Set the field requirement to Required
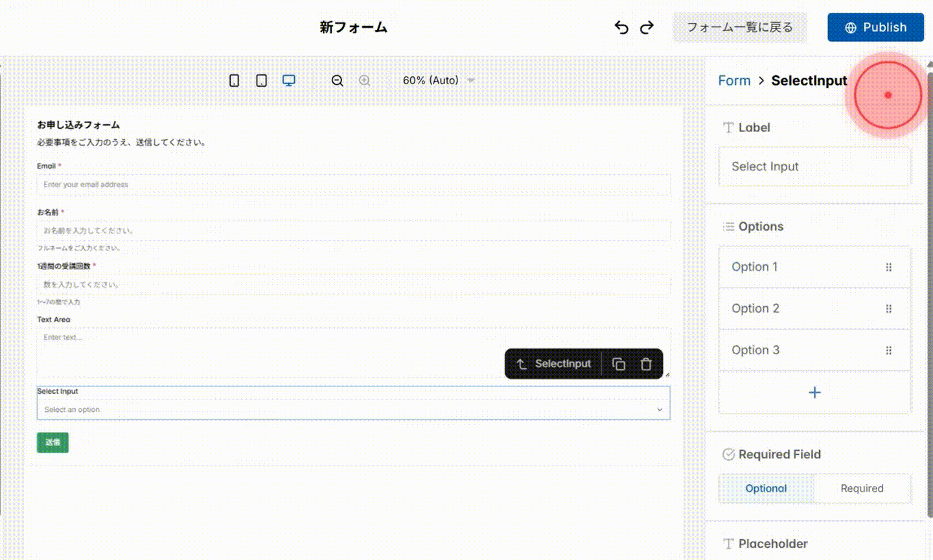 point(862,488)
